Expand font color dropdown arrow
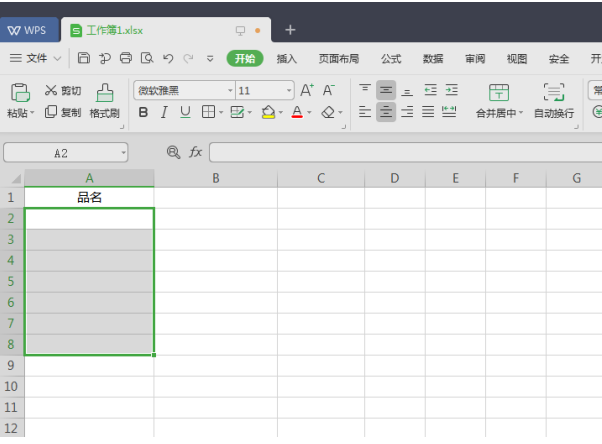The height and width of the screenshot is (444, 602). pyautogui.click(x=309, y=113)
